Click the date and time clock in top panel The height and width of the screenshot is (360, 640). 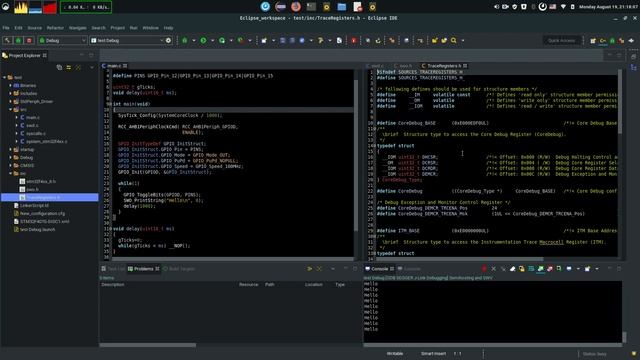pyautogui.click(x=608, y=7)
